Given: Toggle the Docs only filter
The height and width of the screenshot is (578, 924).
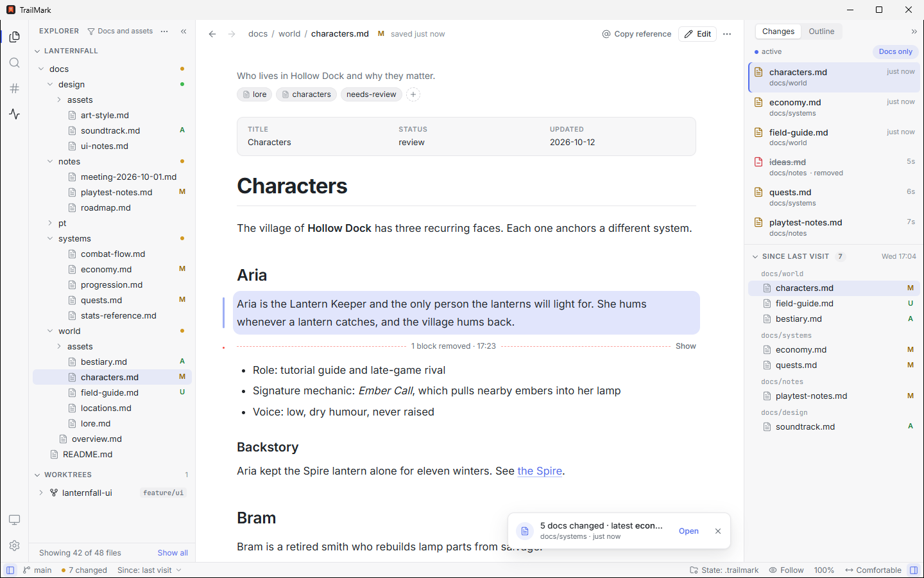Looking at the screenshot, I should click(x=895, y=51).
